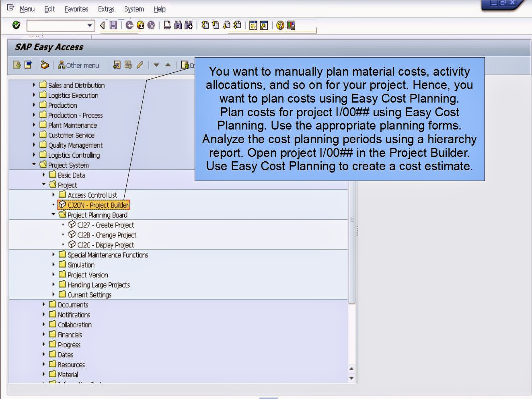Image resolution: width=532 pixels, height=399 pixels.
Task: Click the Find binoculars icon
Action: [x=178, y=25]
